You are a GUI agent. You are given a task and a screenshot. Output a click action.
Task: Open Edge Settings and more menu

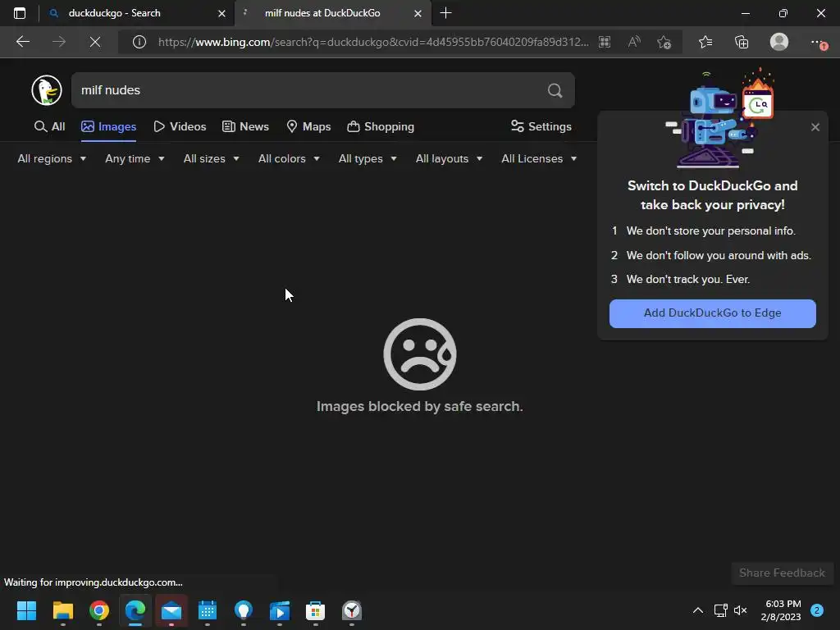pyautogui.click(x=818, y=43)
